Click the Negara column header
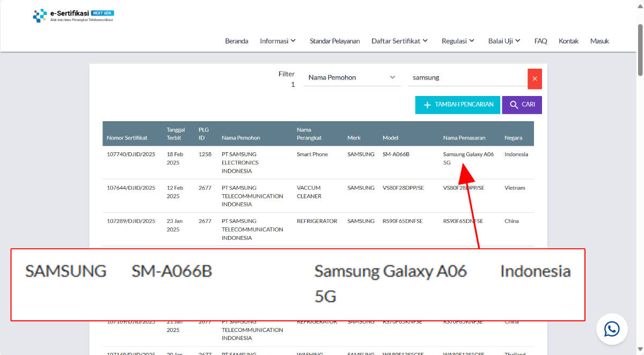Viewport: 644px width, 355px height. click(513, 138)
